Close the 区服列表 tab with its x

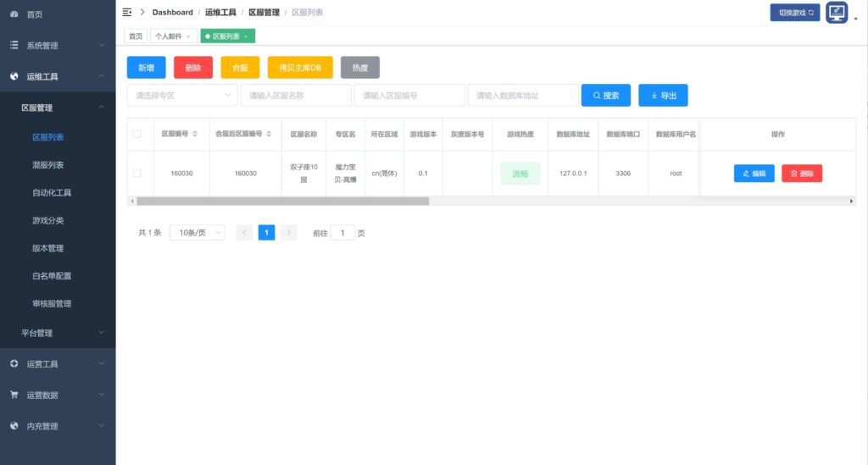[246, 36]
